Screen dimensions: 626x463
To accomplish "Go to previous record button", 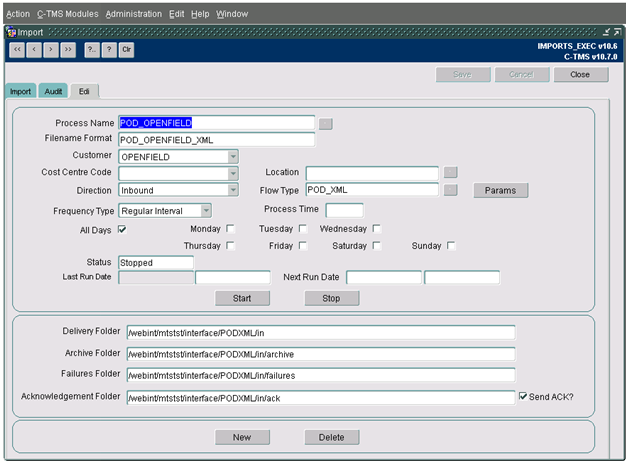I will pos(34,50).
